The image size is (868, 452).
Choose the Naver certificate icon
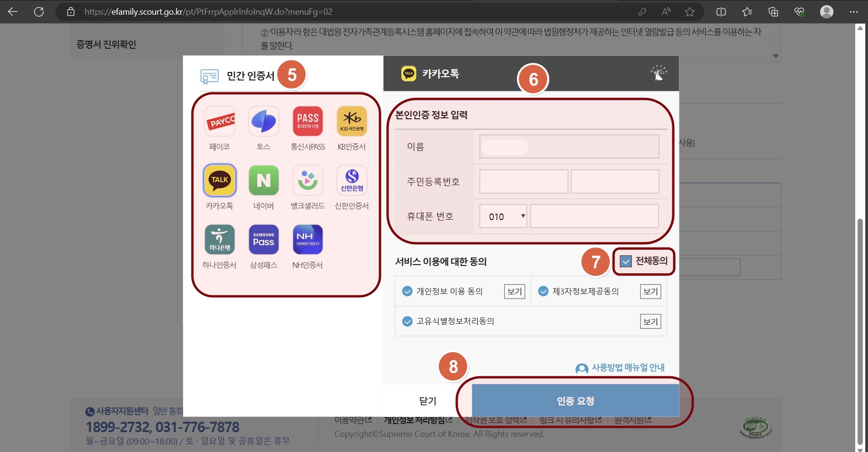[264, 180]
